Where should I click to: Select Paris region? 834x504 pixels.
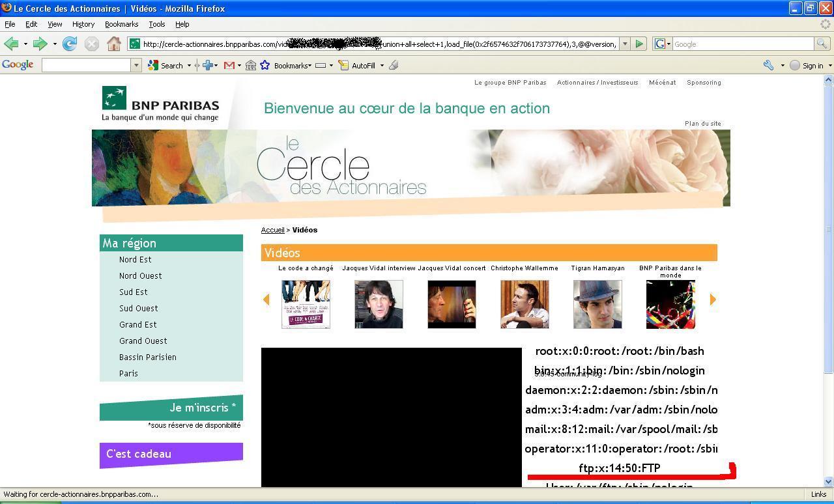[x=128, y=373]
